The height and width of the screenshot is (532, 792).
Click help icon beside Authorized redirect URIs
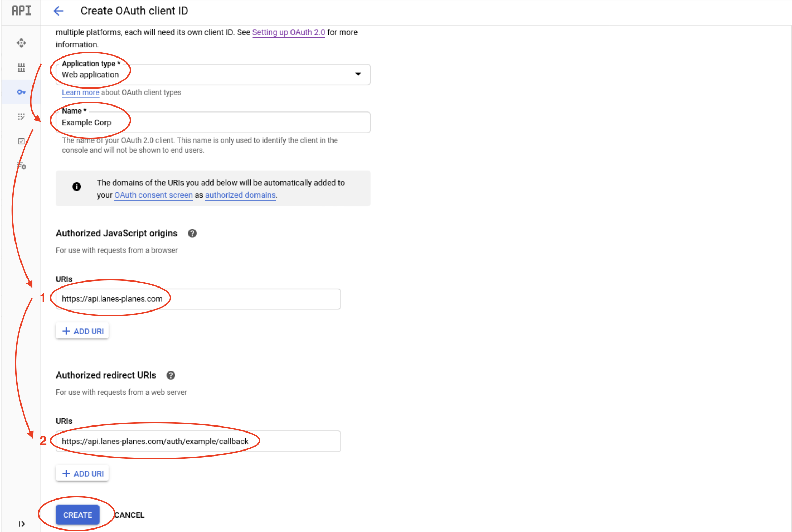[x=171, y=375]
